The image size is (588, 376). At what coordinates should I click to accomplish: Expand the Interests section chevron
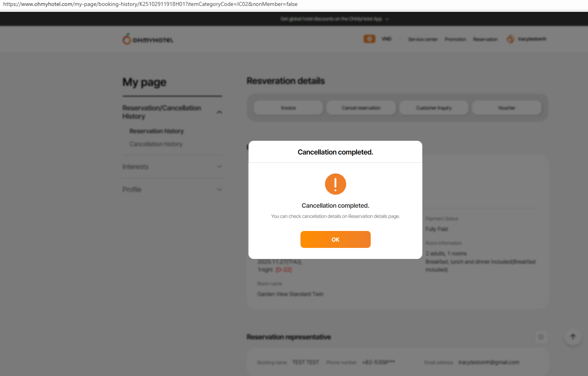[x=219, y=167]
